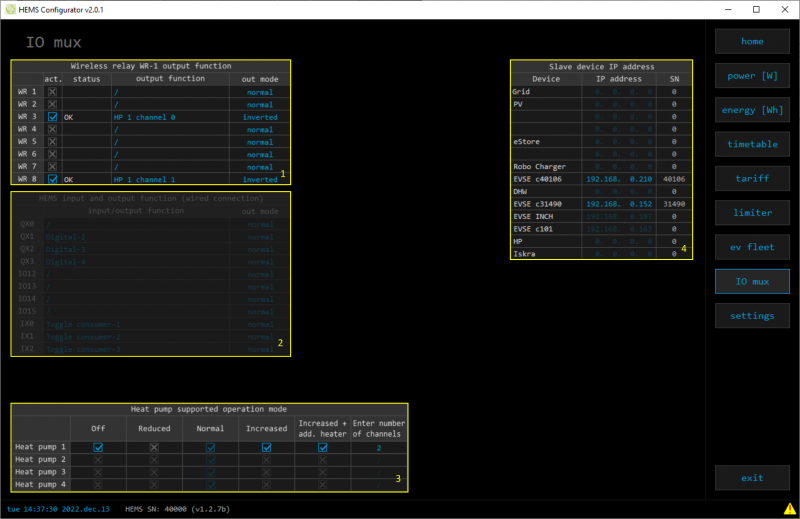
Task: Go to the power [W] screen
Action: (x=752, y=76)
